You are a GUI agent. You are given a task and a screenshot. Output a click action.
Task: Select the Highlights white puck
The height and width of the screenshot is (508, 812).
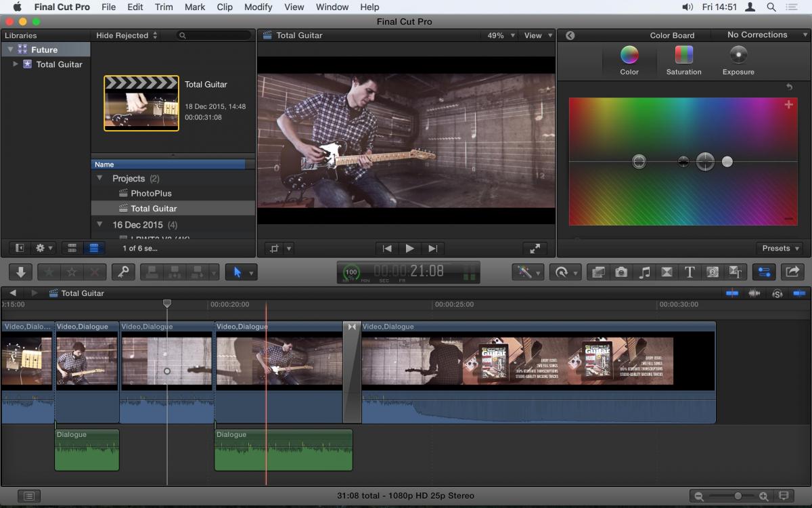coord(727,161)
